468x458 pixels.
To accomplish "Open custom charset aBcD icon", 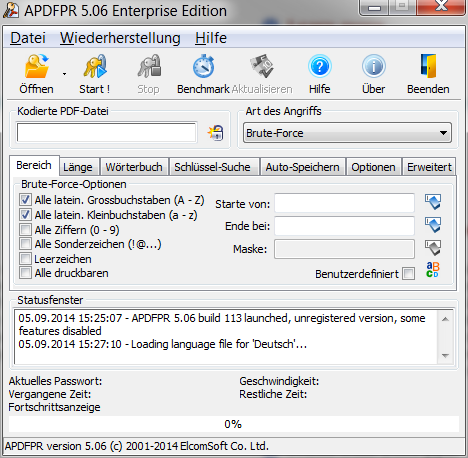I will point(433,270).
